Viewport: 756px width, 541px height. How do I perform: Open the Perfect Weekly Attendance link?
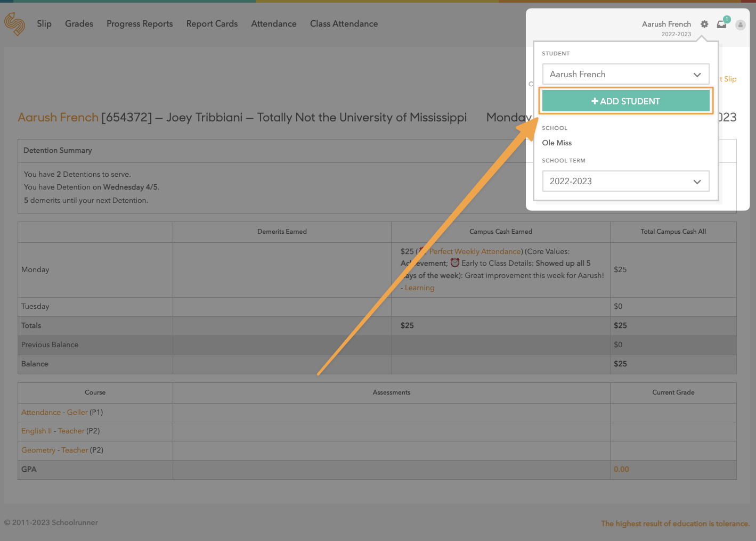475,251
